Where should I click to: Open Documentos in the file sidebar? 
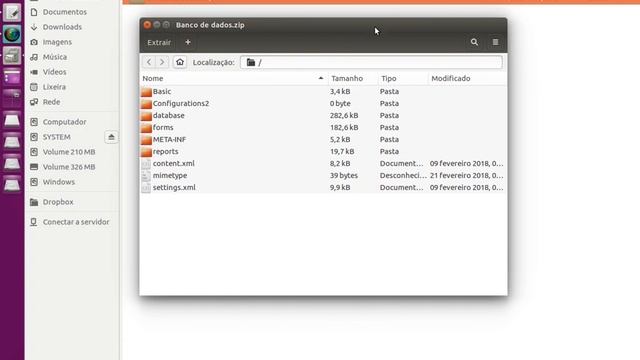point(64,12)
